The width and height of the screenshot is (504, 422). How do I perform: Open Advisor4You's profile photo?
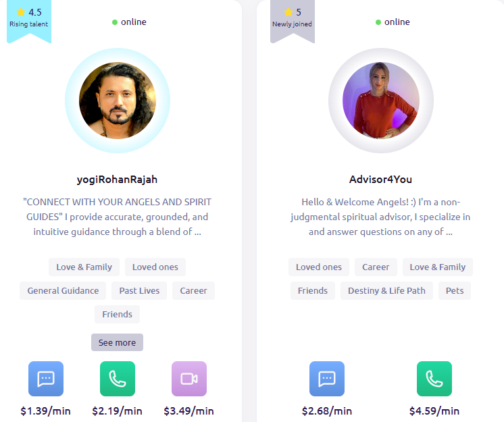381,101
